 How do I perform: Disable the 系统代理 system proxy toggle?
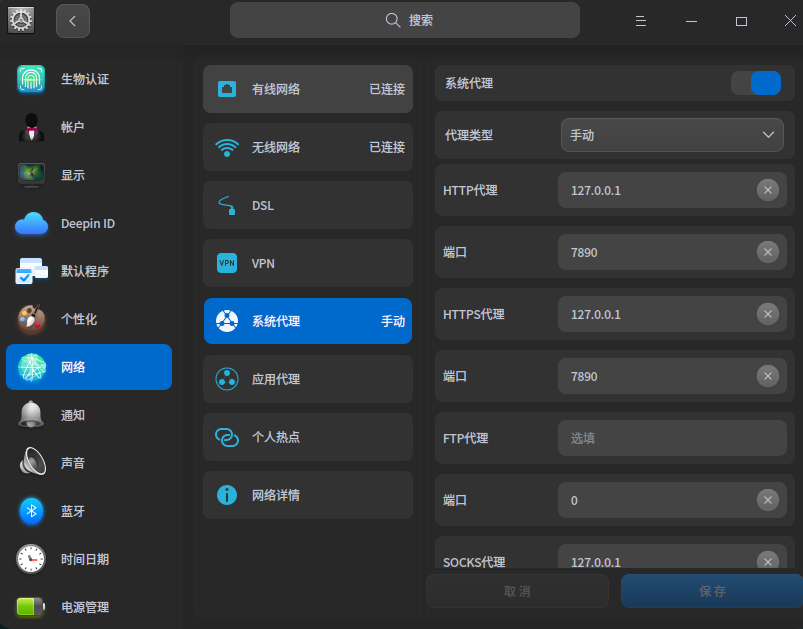pos(756,84)
